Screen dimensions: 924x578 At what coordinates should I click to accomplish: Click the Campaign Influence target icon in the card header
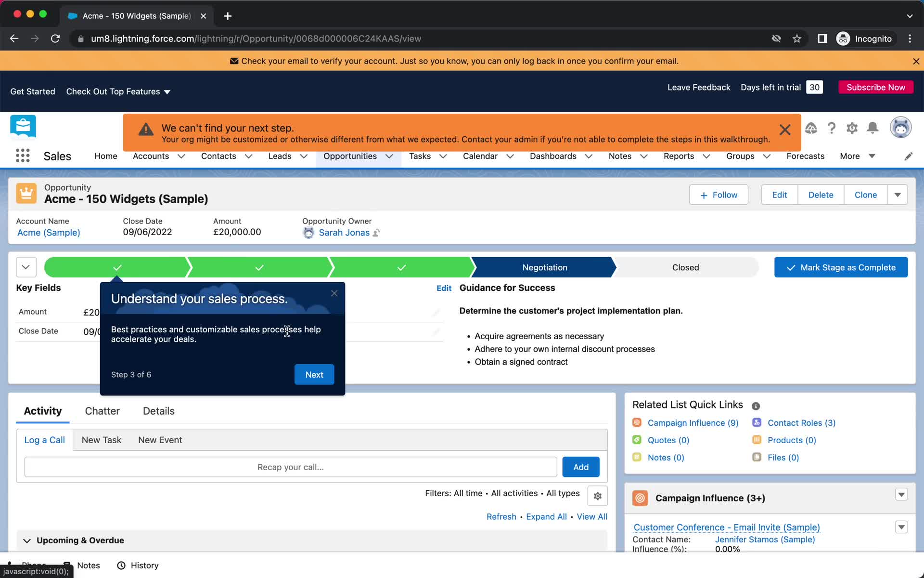point(640,498)
